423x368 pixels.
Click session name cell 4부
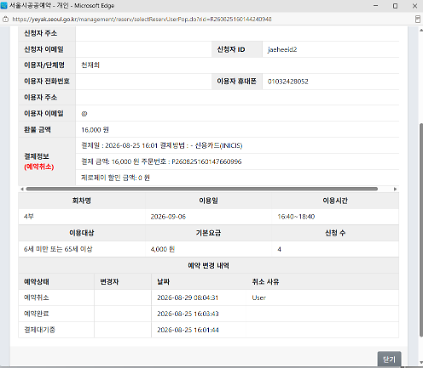pos(29,217)
